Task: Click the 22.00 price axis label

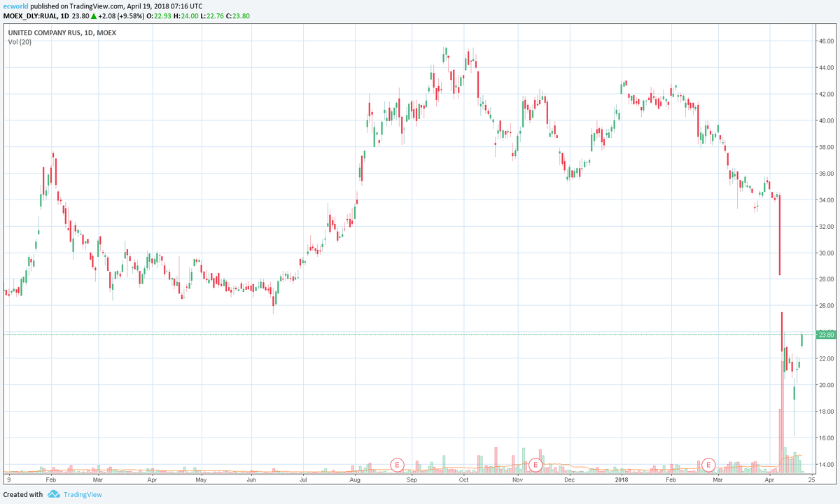Action: [x=826, y=358]
